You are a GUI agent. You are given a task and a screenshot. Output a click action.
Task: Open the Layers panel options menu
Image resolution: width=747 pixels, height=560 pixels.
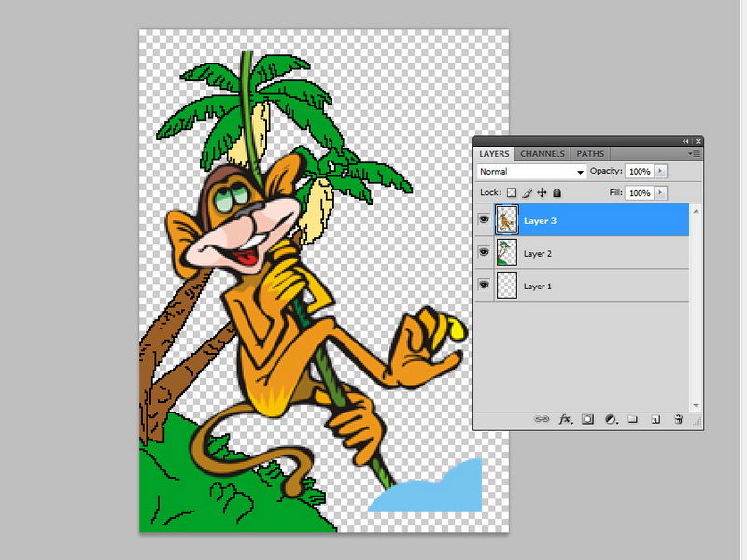pyautogui.click(x=695, y=154)
